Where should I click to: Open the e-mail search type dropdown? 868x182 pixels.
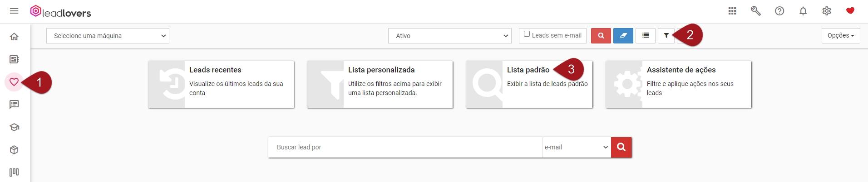577,147
